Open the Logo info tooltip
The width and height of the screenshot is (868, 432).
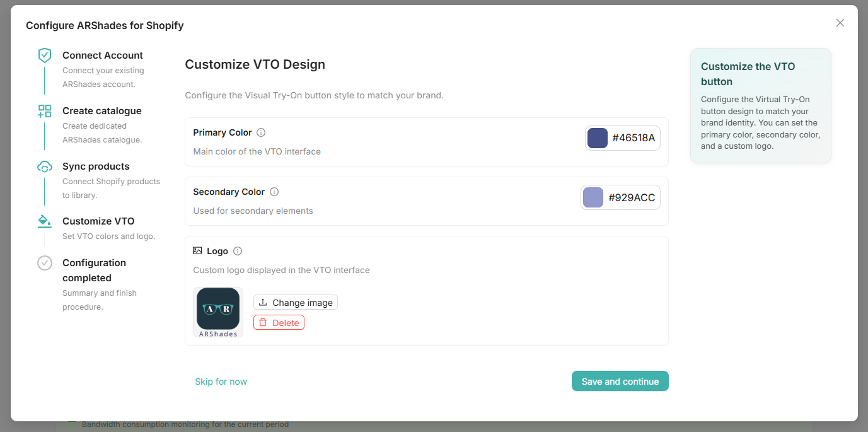(x=238, y=250)
